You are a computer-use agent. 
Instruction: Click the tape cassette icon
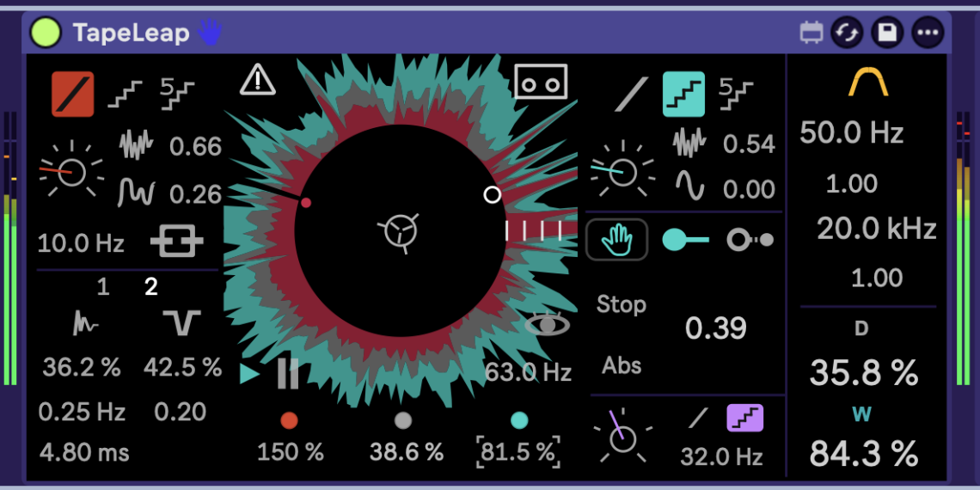542,83
